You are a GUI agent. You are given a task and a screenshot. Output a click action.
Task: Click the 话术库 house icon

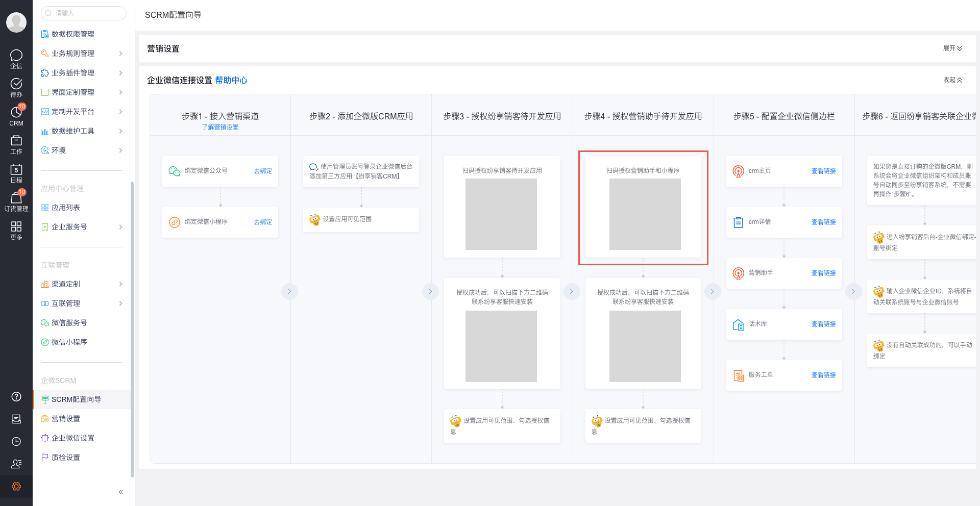click(x=738, y=324)
